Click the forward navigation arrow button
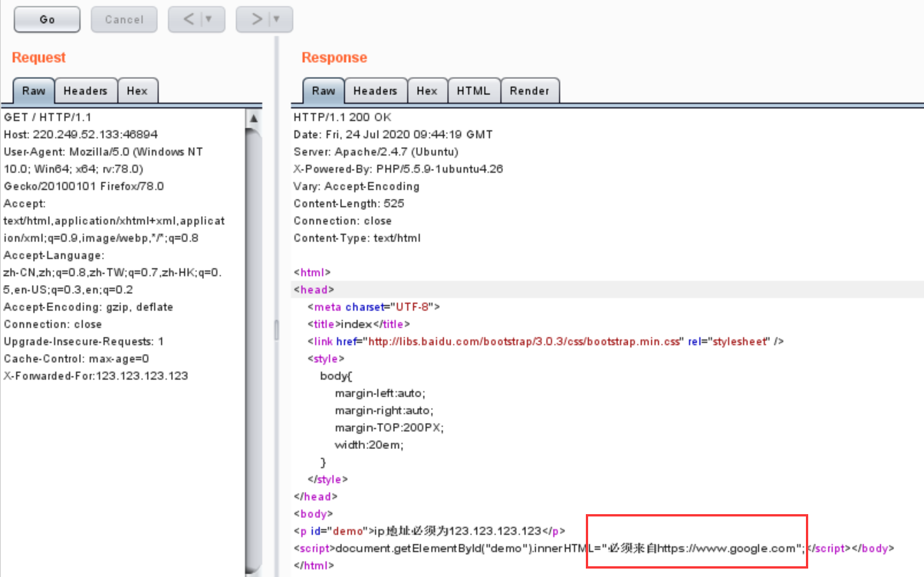This screenshot has width=924, height=577. click(257, 19)
